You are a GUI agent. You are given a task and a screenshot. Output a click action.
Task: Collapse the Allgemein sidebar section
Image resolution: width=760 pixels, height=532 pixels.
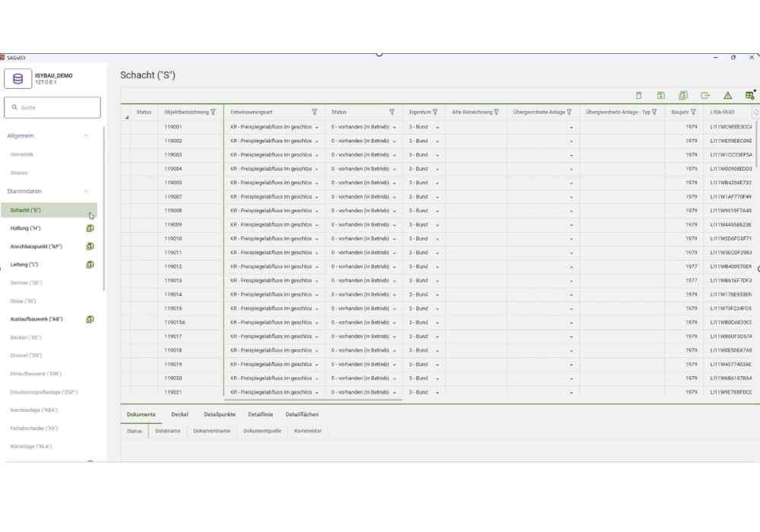pyautogui.click(x=86, y=136)
